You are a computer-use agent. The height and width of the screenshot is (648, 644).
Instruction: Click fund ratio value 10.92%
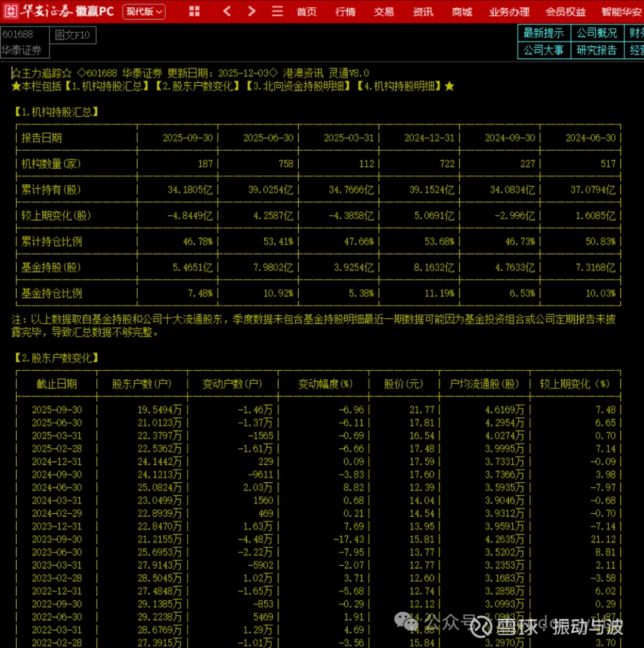coord(278,293)
